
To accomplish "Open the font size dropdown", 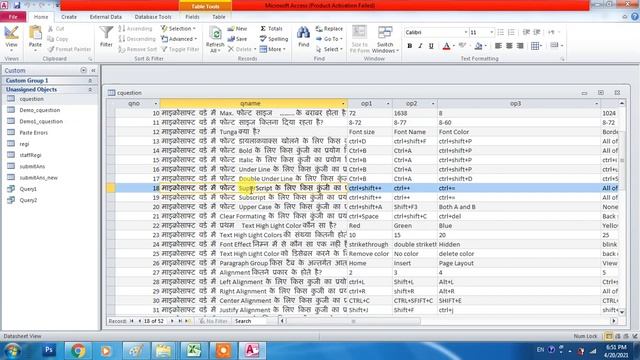I will coord(491,32).
